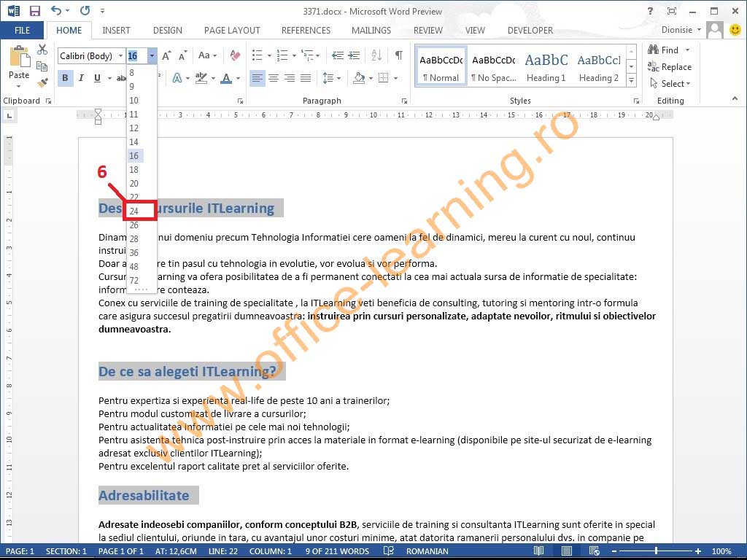Open the Bullets list dropdown
The width and height of the screenshot is (747, 560).
coord(270,55)
